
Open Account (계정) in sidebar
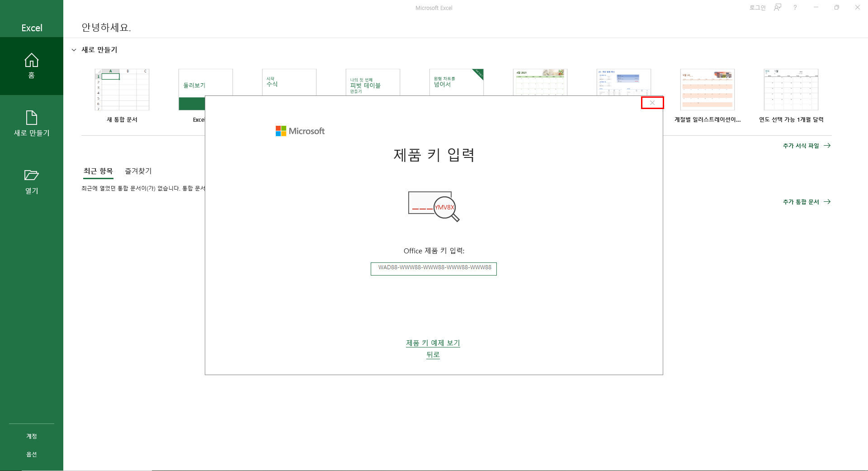pyautogui.click(x=31, y=436)
